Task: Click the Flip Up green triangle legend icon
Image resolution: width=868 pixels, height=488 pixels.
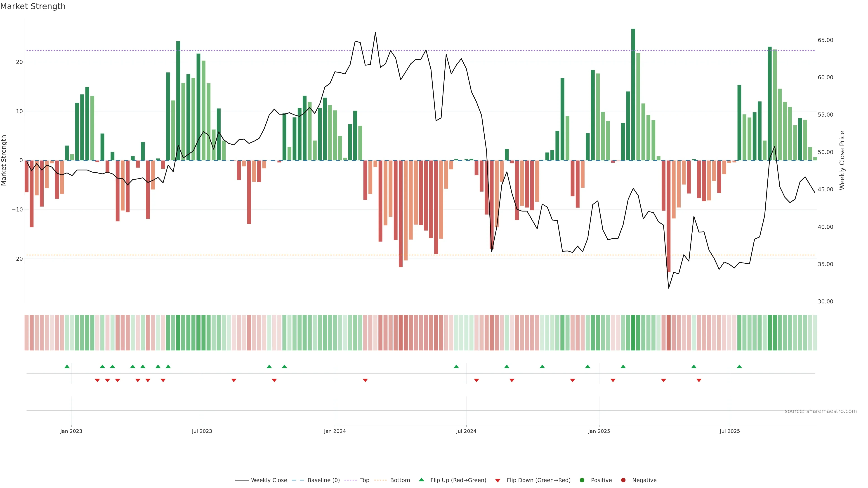Action: point(421,480)
